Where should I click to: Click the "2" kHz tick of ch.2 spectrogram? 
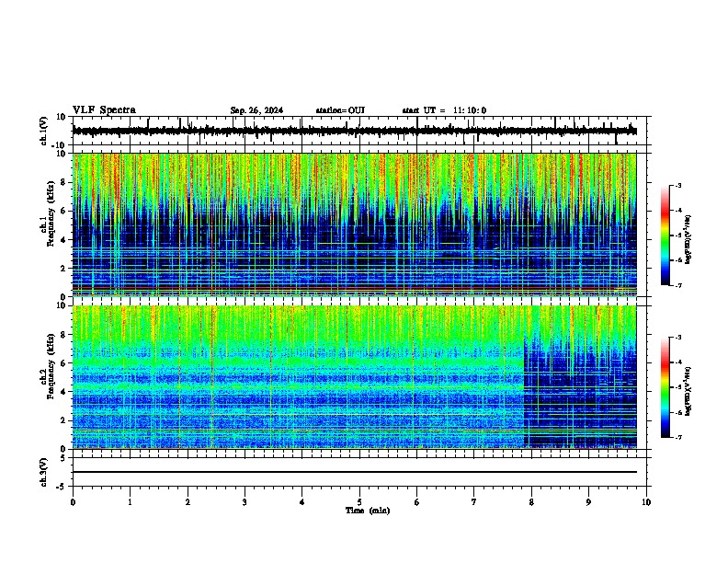[65, 420]
